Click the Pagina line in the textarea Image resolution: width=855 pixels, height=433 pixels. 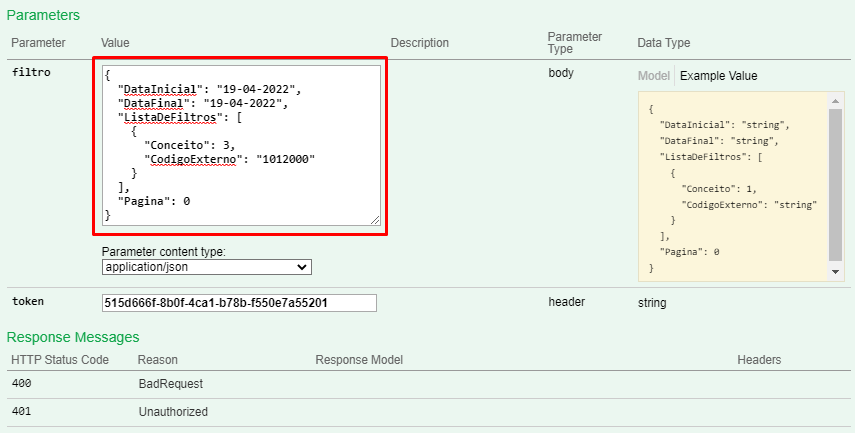154,201
